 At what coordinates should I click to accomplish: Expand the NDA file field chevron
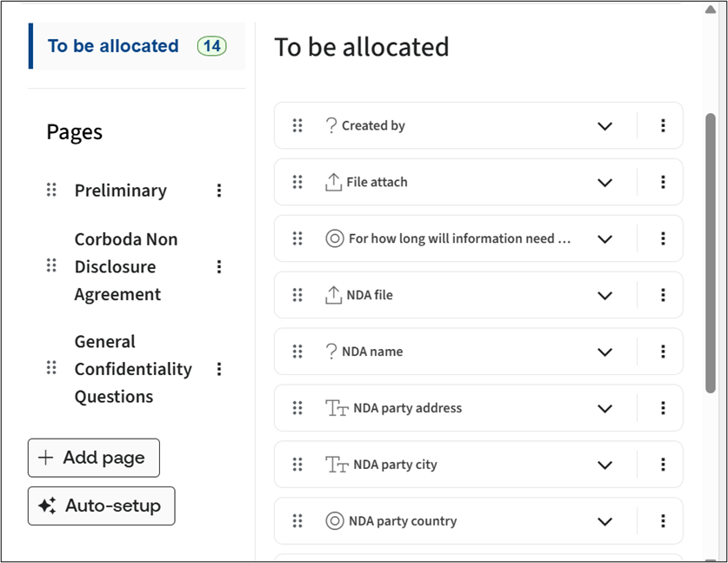(x=605, y=295)
